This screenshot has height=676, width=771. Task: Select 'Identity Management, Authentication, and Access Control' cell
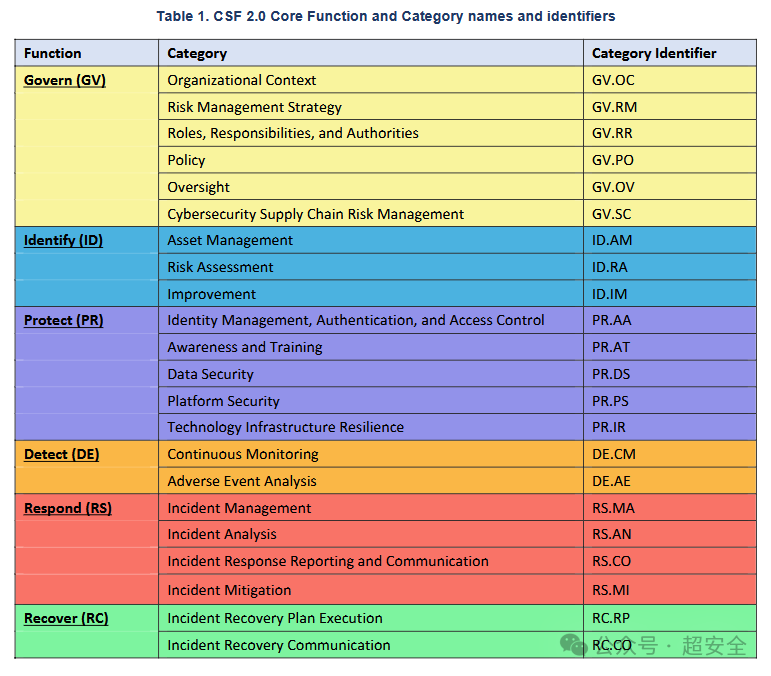371,321
